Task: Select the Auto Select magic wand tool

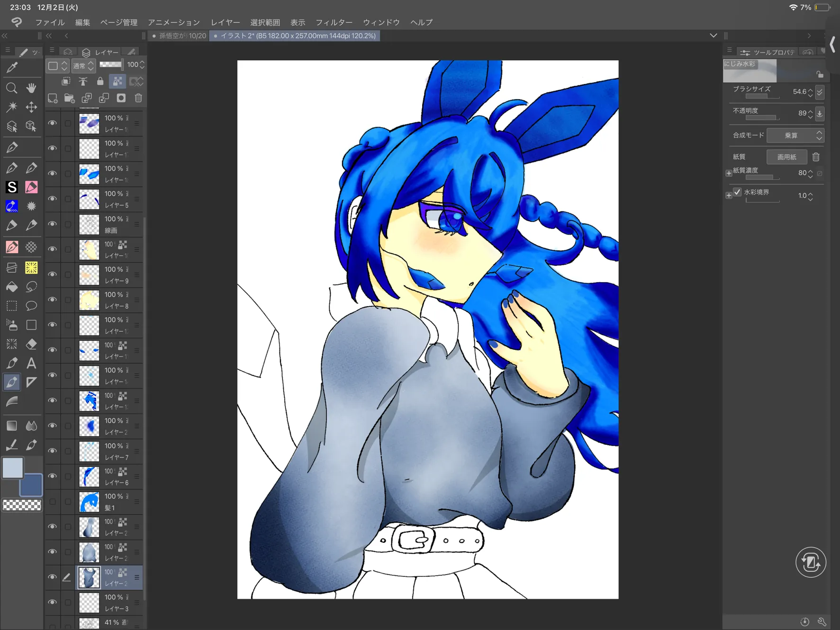Action: [12, 107]
